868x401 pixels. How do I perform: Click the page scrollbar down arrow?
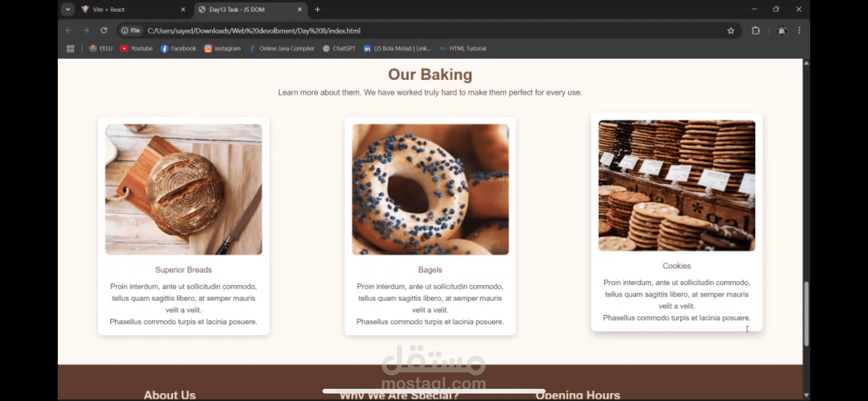click(x=806, y=395)
